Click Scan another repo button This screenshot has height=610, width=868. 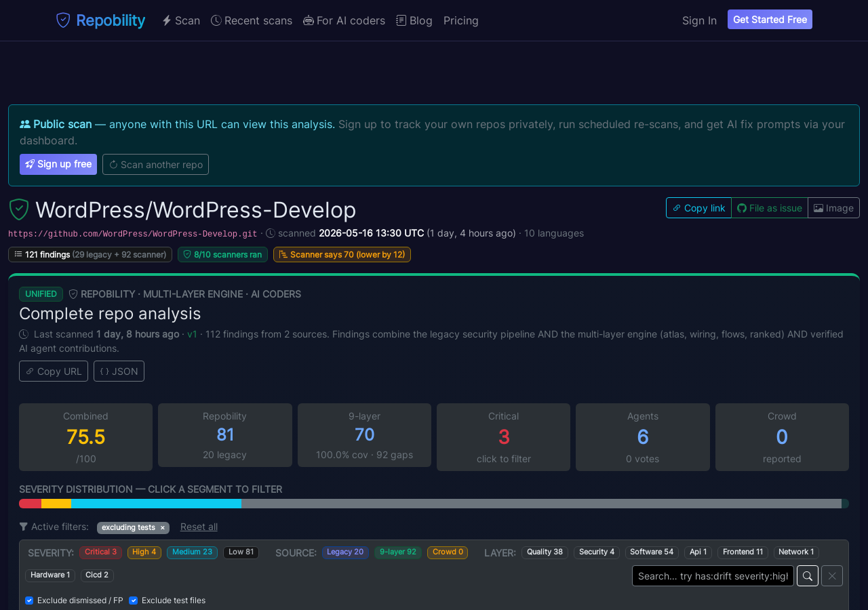155,164
